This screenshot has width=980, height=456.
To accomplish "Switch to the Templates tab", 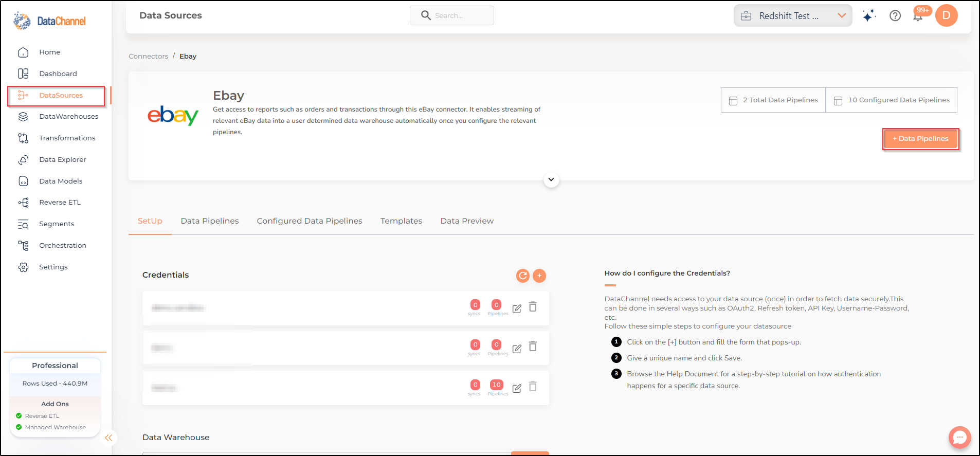I will pyautogui.click(x=401, y=221).
